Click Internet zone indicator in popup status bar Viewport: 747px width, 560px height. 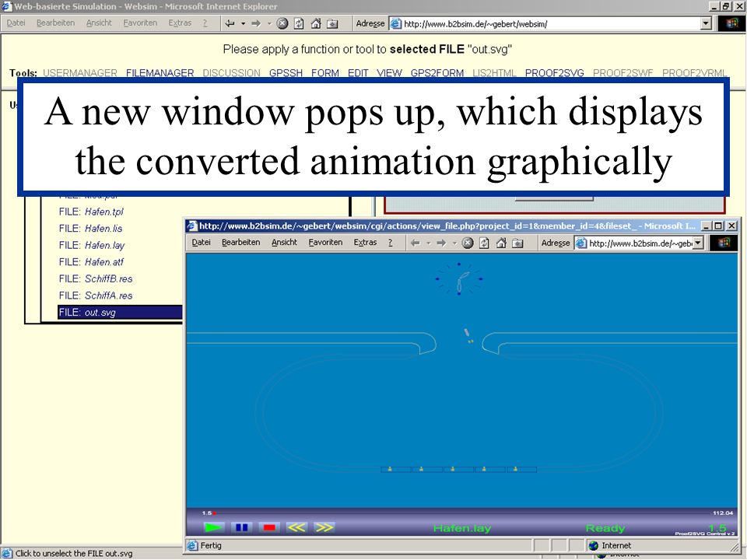608,546
